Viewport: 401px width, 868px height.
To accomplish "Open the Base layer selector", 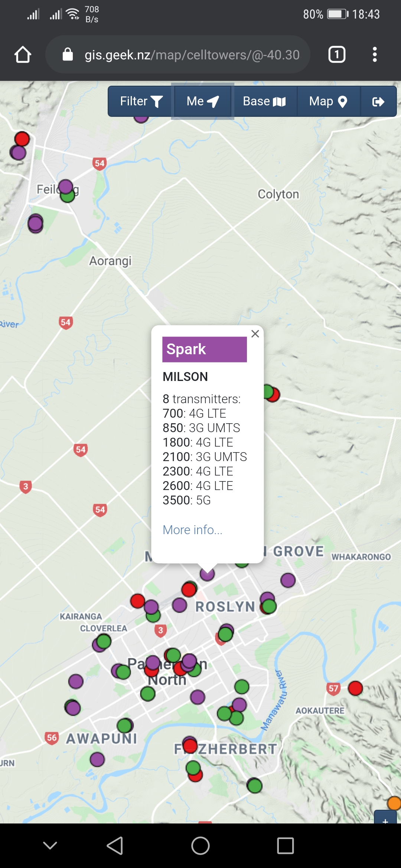I will tap(264, 101).
